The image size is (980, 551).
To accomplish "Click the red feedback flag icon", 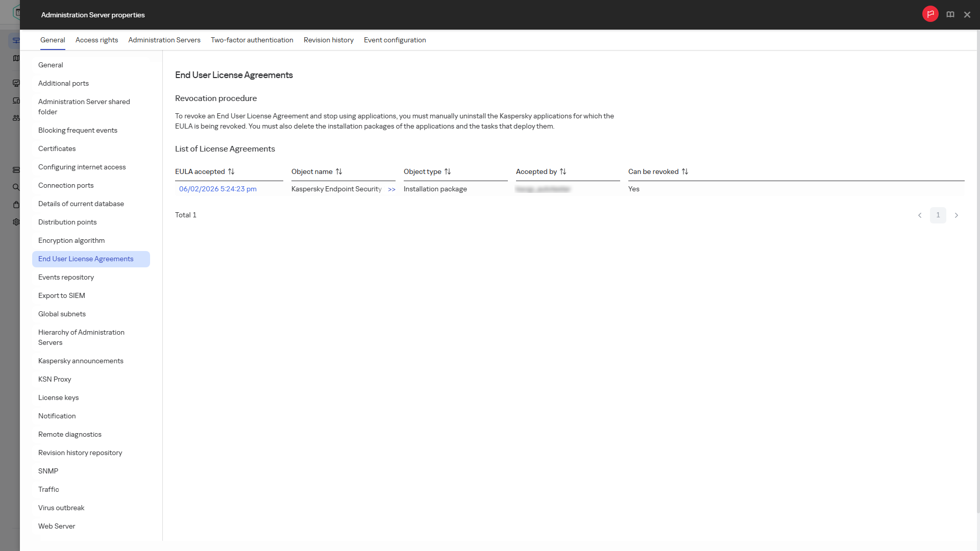I will pos(930,14).
